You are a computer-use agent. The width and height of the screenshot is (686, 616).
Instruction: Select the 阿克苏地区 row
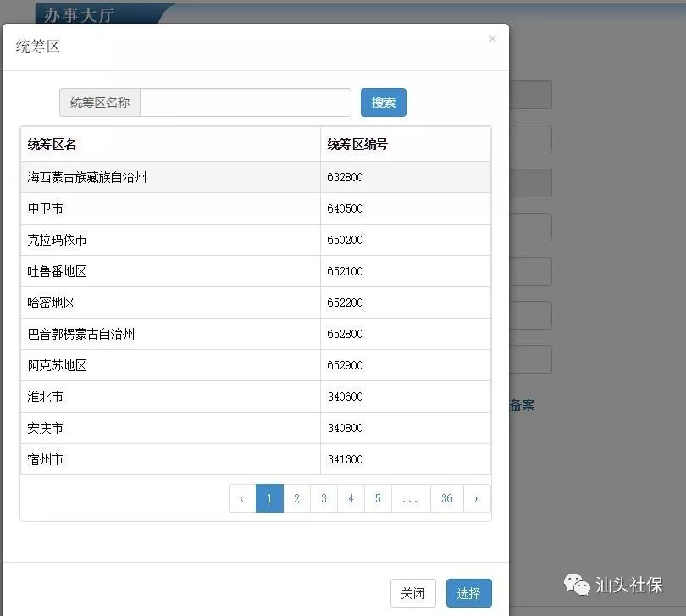pos(256,365)
